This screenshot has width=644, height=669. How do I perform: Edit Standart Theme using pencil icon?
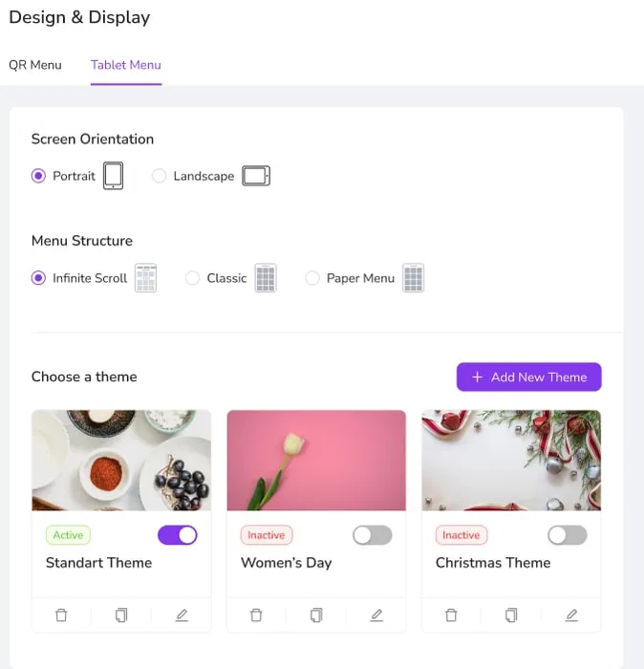pos(182,615)
